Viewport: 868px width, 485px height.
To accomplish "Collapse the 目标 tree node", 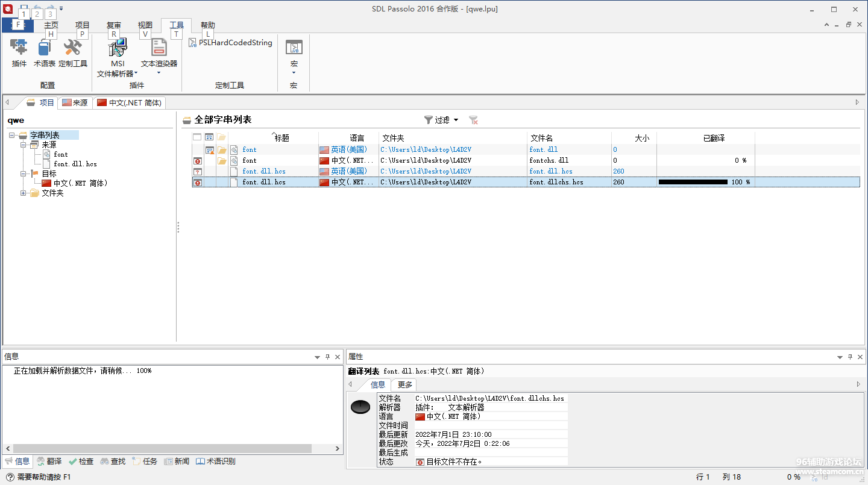I will click(x=24, y=174).
